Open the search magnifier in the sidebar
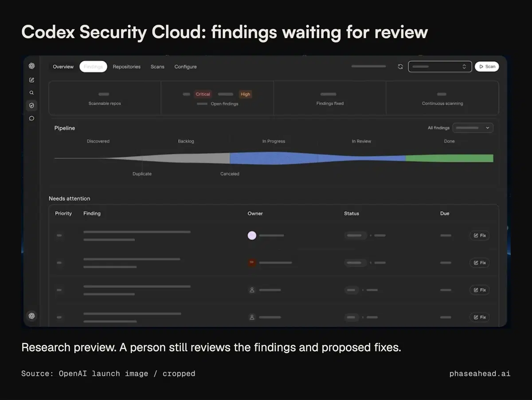The height and width of the screenshot is (400, 532). pyautogui.click(x=31, y=93)
